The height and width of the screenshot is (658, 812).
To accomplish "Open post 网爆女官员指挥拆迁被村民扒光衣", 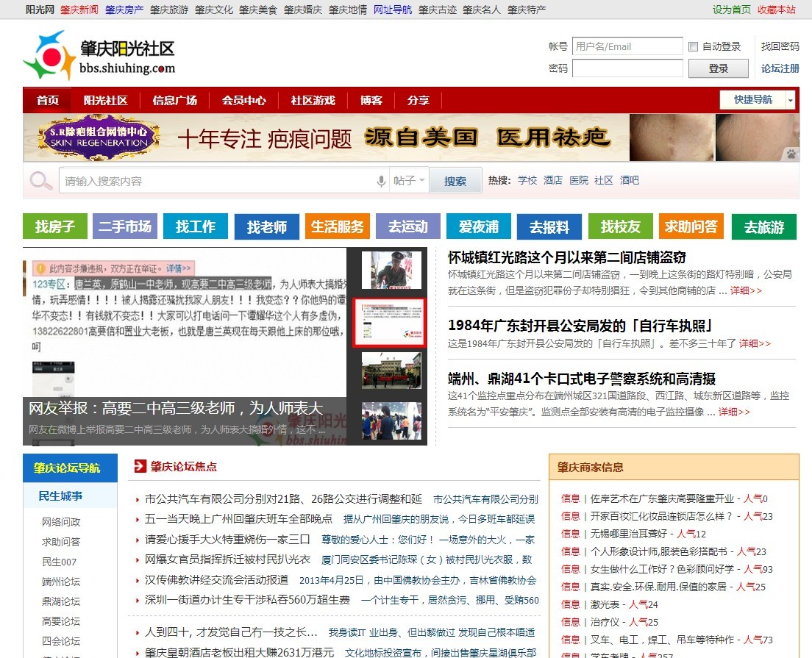I will 227,559.
